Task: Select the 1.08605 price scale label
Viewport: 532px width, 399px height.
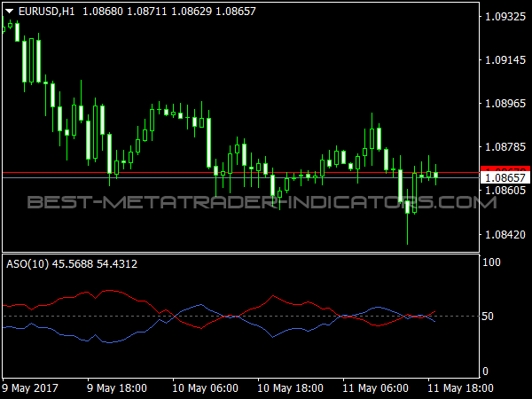Action: click(505, 190)
